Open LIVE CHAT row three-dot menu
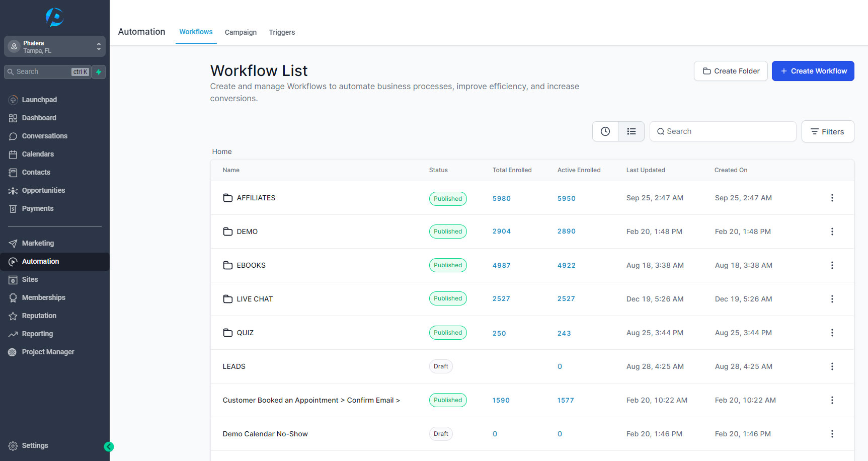 [x=832, y=299]
